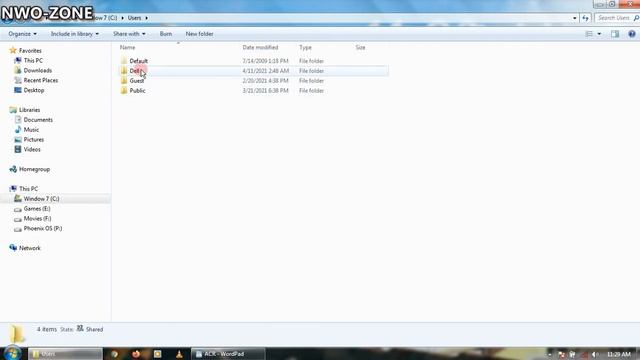
Task: Click the 3/21/2021 6:38 PM date cell
Action: point(265,91)
